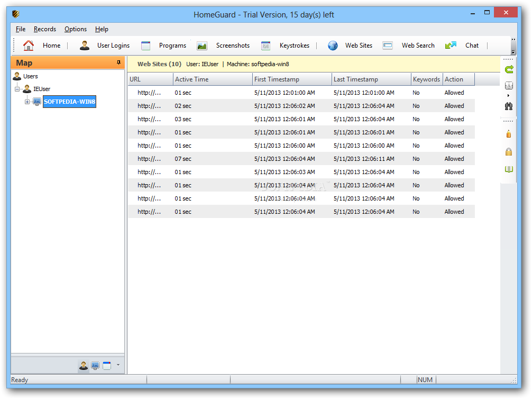Viewport: 532px width, 399px height.
Task: Select the row with 03 sec active time
Action: click(301, 119)
